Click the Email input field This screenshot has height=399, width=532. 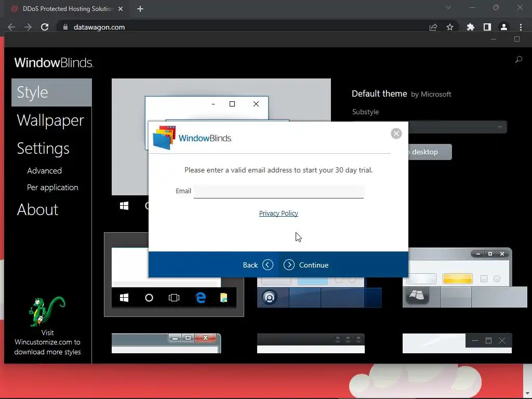click(x=278, y=191)
